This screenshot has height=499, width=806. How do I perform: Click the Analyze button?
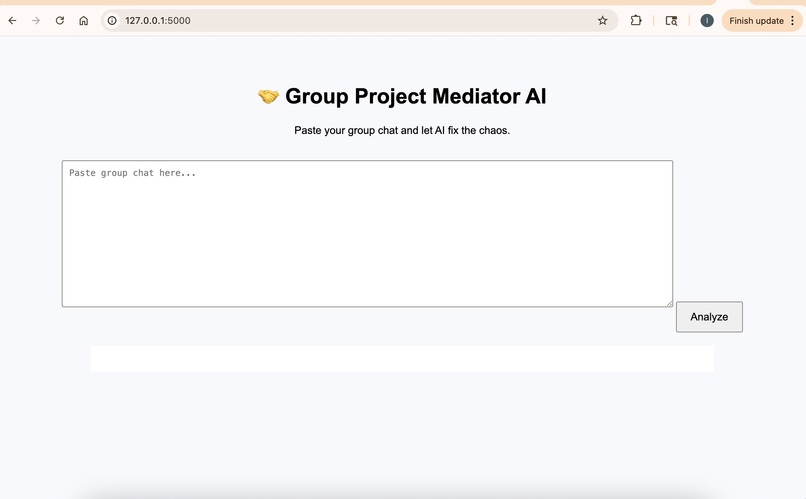709,317
